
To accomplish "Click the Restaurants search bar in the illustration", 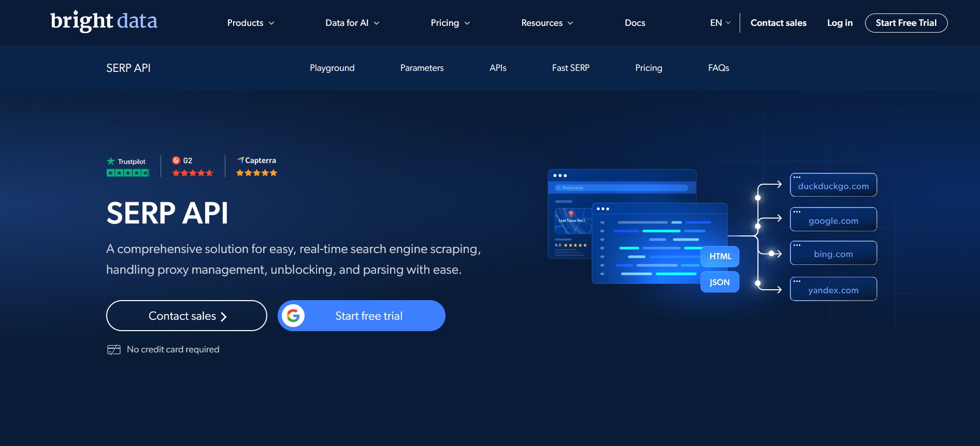I will (x=622, y=188).
